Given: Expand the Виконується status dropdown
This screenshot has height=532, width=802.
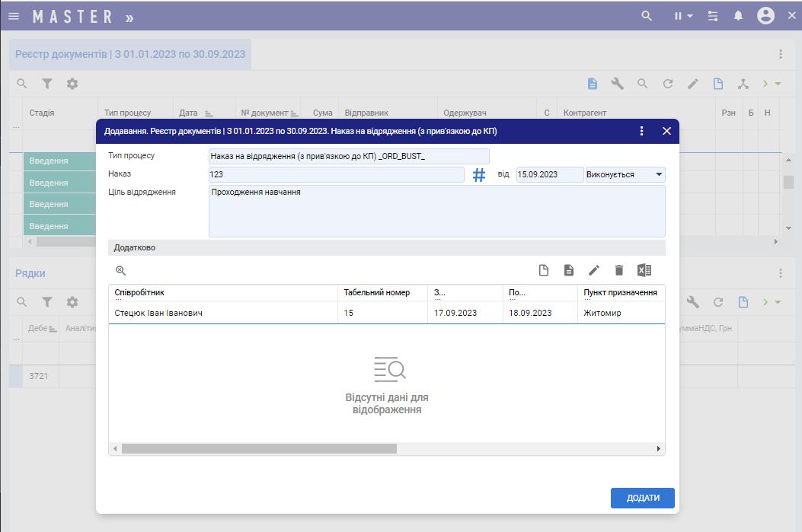Looking at the screenshot, I should tap(658, 175).
